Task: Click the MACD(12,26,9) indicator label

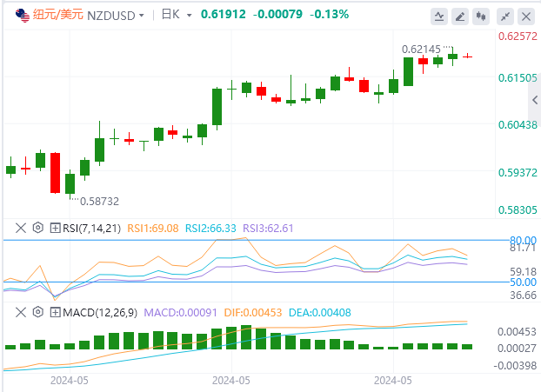Action: click(100, 313)
